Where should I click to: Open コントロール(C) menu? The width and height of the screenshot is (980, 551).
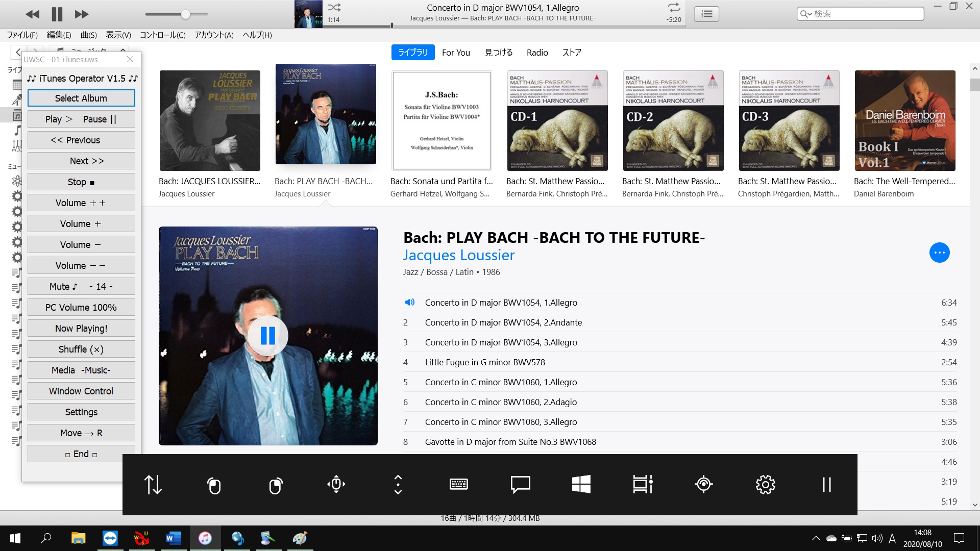[163, 35]
